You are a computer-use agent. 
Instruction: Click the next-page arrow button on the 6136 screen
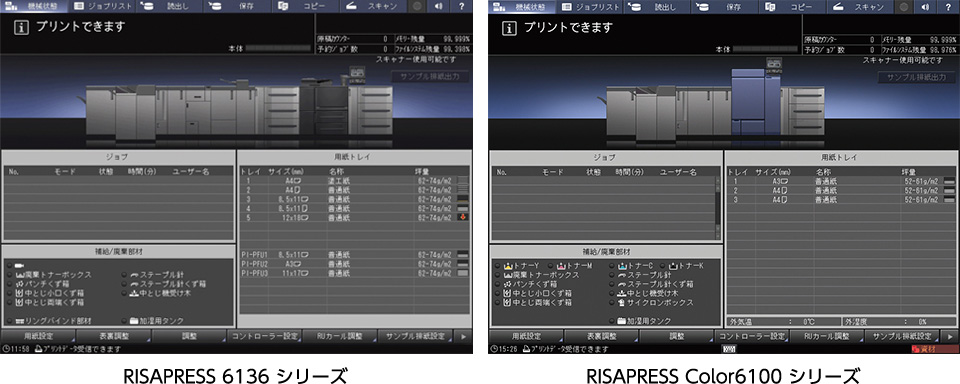tap(462, 336)
